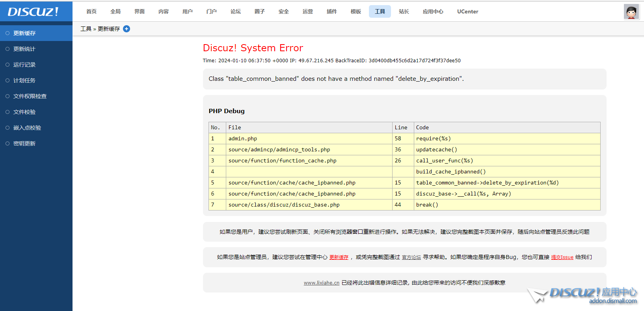Click the 提交Issue link

click(x=562, y=257)
